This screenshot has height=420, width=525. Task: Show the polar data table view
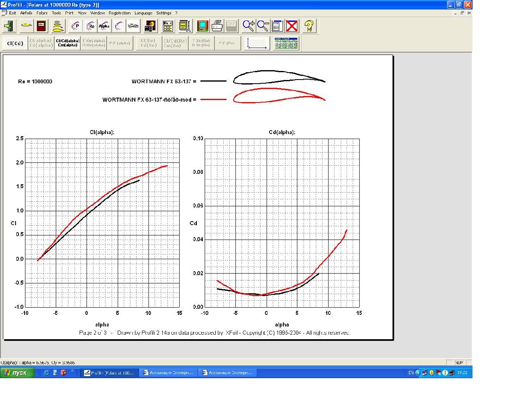286,43
